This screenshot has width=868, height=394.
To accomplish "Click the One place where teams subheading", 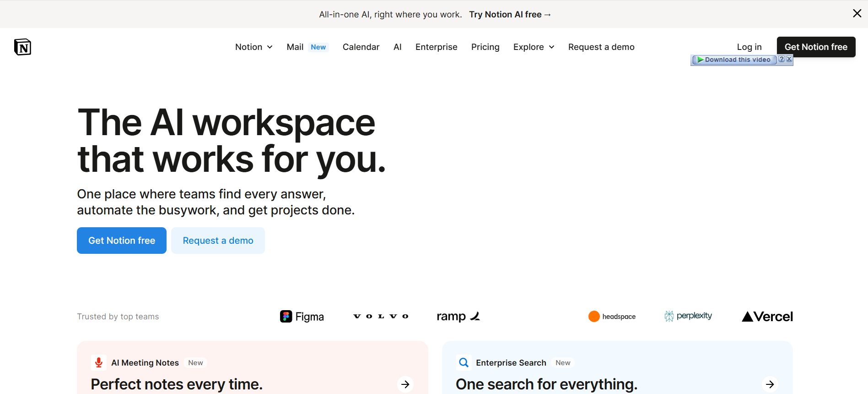I will [x=216, y=202].
